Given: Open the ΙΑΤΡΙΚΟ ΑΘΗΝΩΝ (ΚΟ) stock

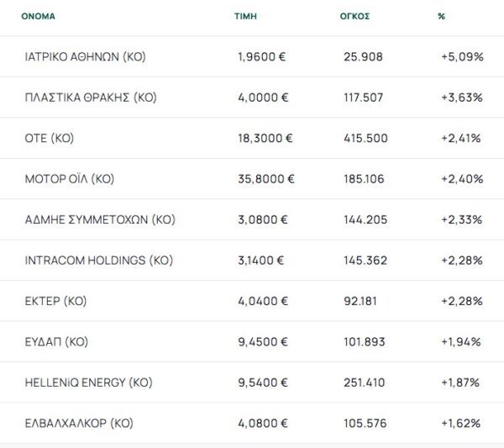Looking at the screenshot, I should [x=86, y=57].
